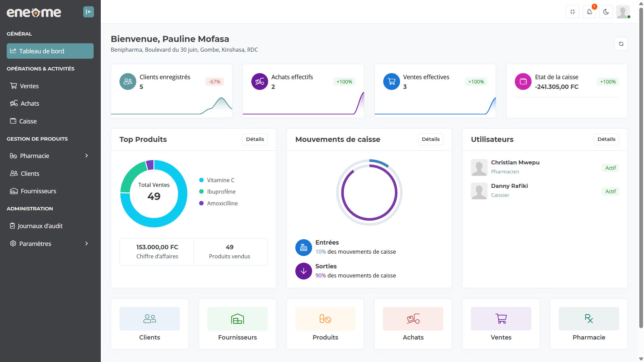Select Ventes in the sidebar menu
This screenshot has height=362, width=644.
pyautogui.click(x=29, y=86)
